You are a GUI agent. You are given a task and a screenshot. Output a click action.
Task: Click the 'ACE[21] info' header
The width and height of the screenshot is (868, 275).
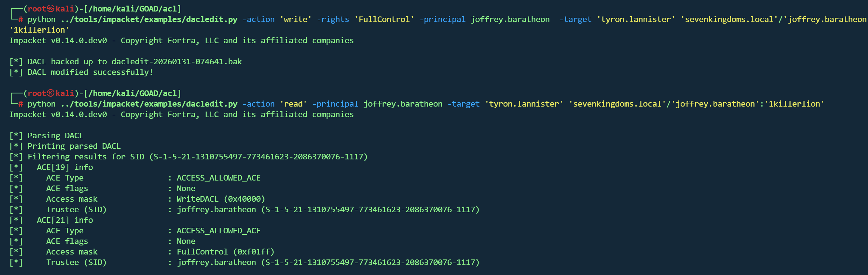[65, 220]
